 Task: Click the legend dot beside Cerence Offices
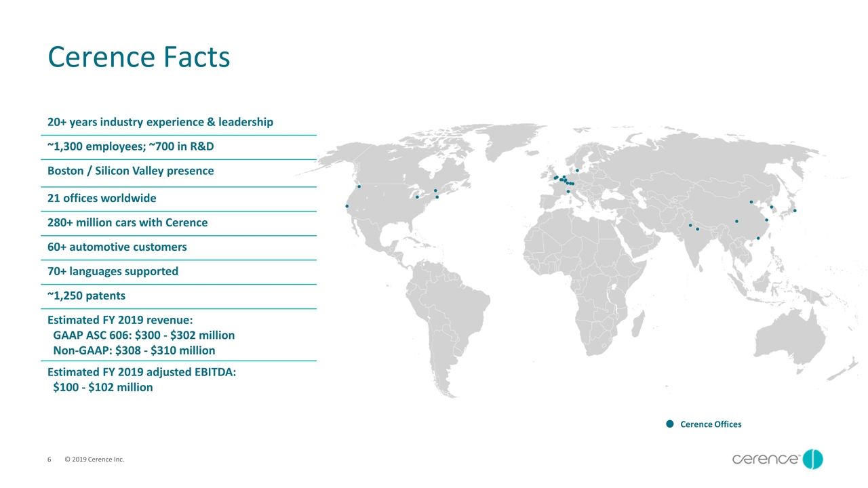669,424
